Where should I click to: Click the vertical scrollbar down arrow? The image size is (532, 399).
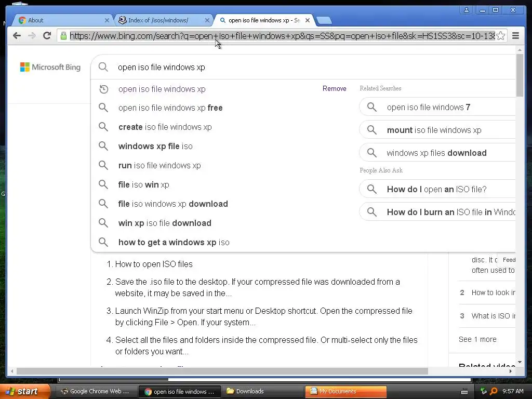(520, 362)
